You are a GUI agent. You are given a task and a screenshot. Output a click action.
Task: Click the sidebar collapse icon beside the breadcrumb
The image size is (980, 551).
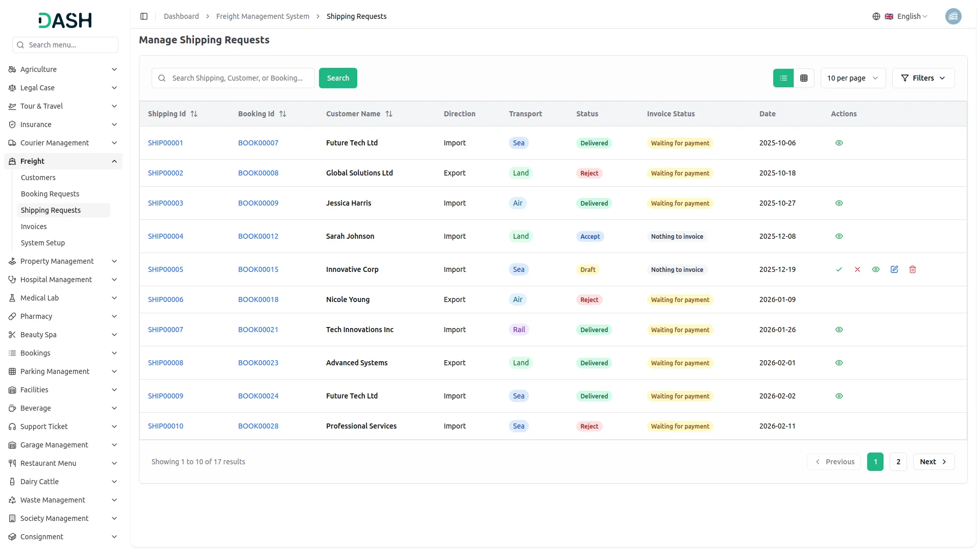coord(144,16)
